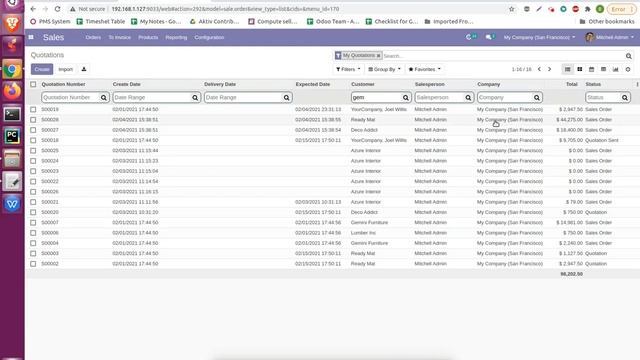Viewport: 640px width, 360px height.
Task: Open the Terminal from the dock
Action: tap(12, 114)
